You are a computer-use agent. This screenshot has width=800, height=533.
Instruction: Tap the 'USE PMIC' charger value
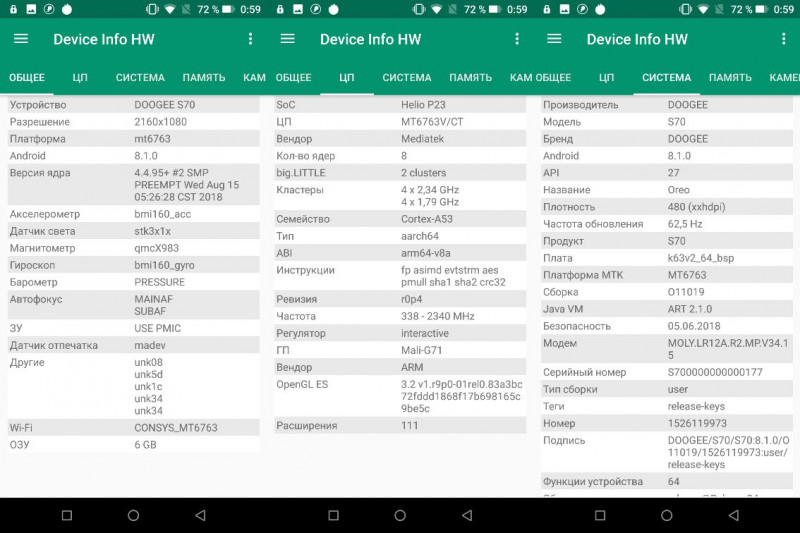(158, 328)
